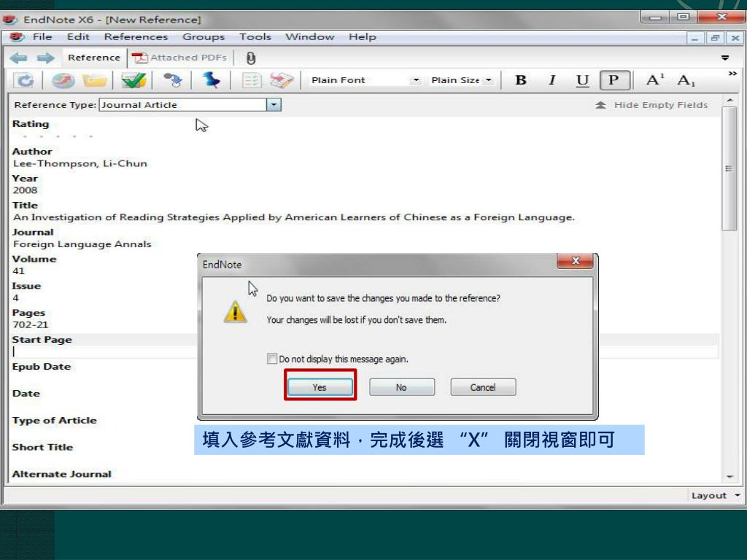The height and width of the screenshot is (560, 747).
Task: Click the cite-while-you-write books icon
Action: point(282,80)
